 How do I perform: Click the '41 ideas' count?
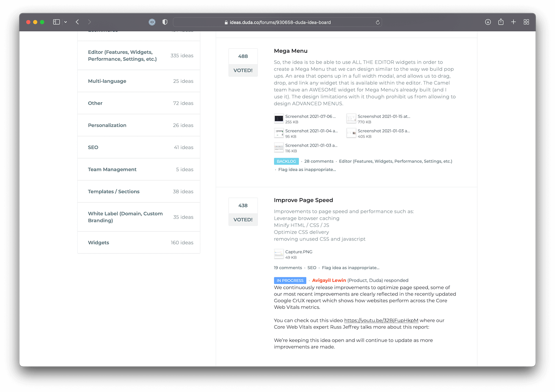click(x=184, y=147)
